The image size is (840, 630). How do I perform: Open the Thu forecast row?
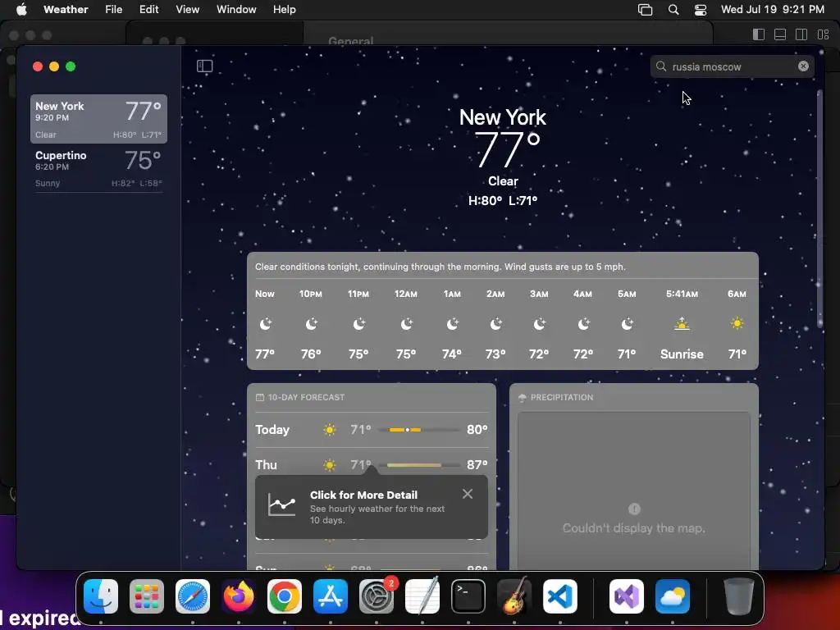click(x=372, y=464)
